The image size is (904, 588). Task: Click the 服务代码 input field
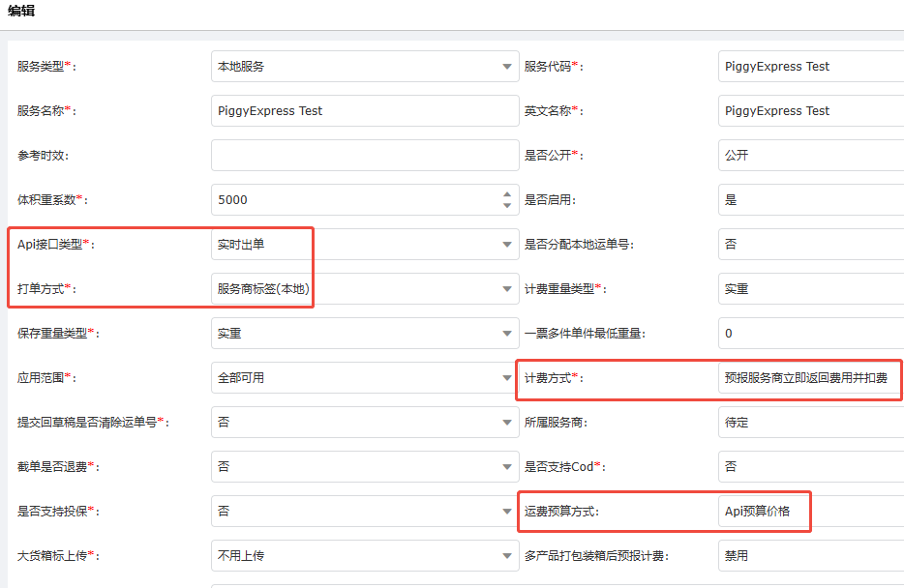(810, 67)
